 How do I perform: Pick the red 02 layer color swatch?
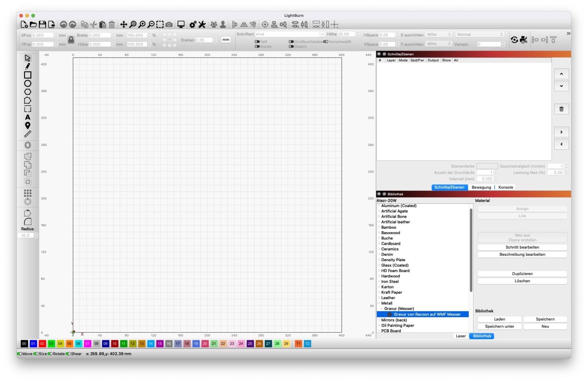click(42, 344)
